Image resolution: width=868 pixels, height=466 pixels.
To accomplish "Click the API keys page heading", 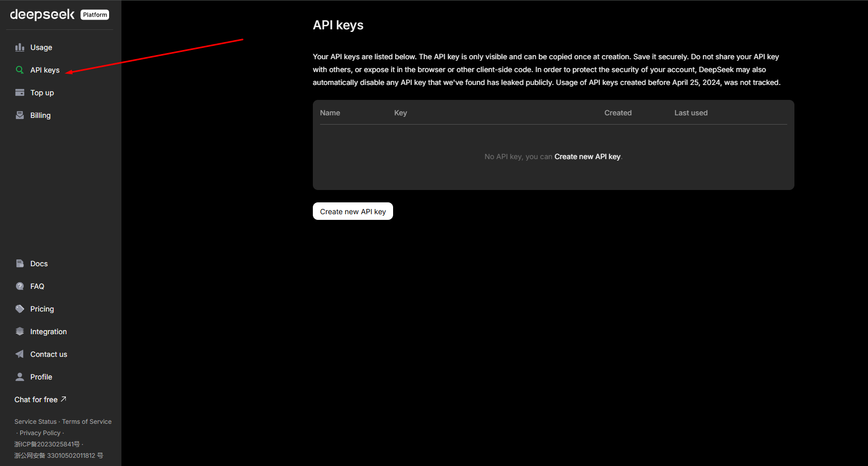I will coord(338,25).
